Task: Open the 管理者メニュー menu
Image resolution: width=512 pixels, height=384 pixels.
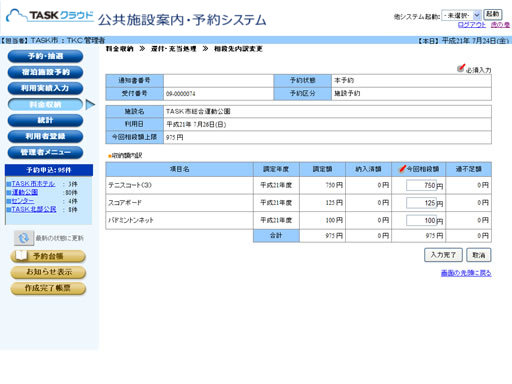Action: point(45,152)
